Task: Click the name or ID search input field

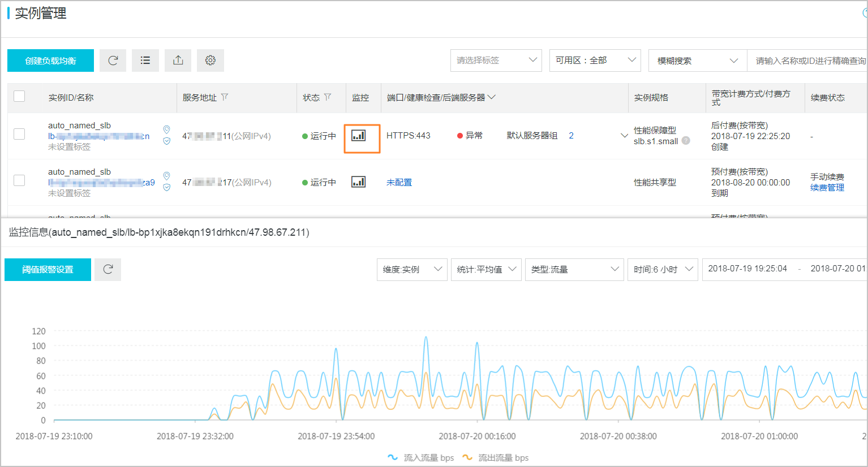Action: tap(807, 60)
